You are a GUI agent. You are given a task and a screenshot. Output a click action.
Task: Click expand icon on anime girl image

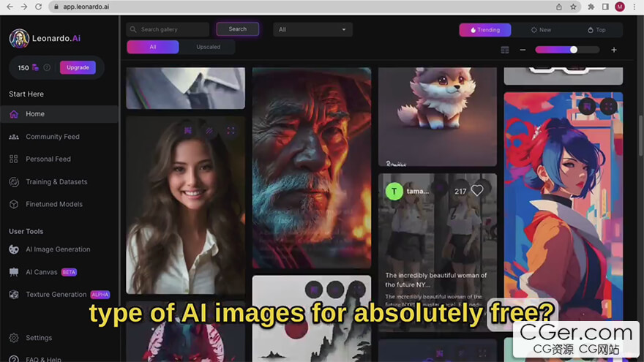609,107
